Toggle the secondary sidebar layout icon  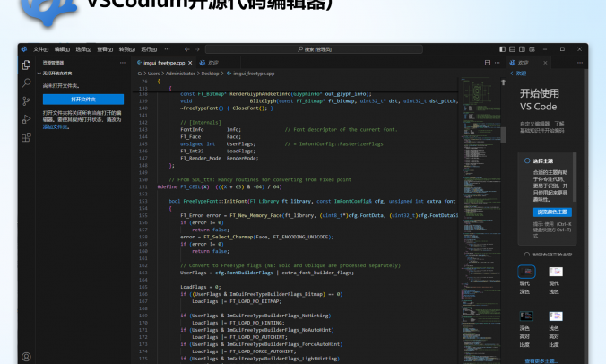click(522, 49)
